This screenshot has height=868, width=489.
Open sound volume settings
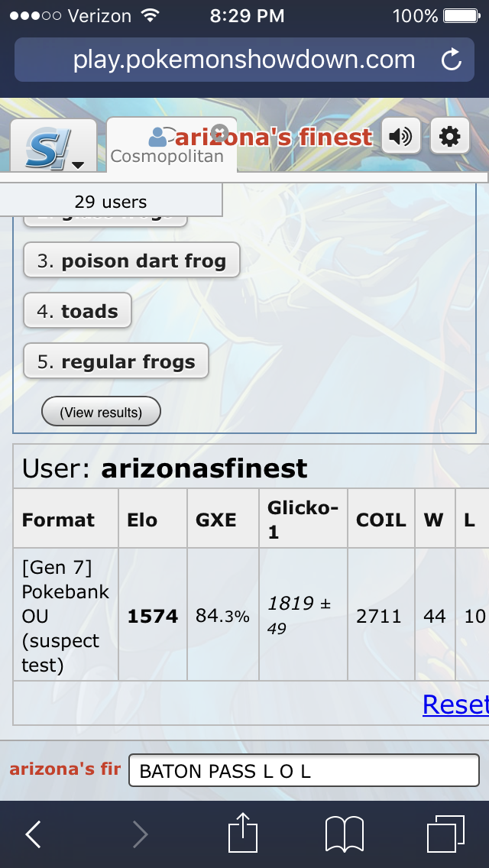[400, 137]
